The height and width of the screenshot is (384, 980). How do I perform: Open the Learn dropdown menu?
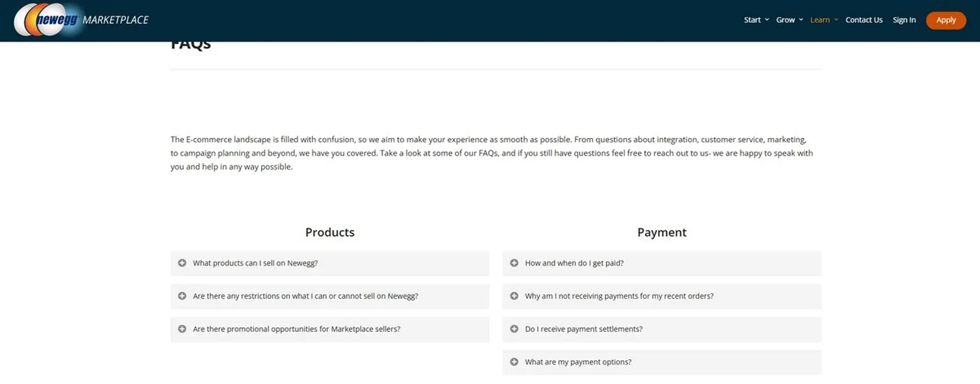click(823, 20)
